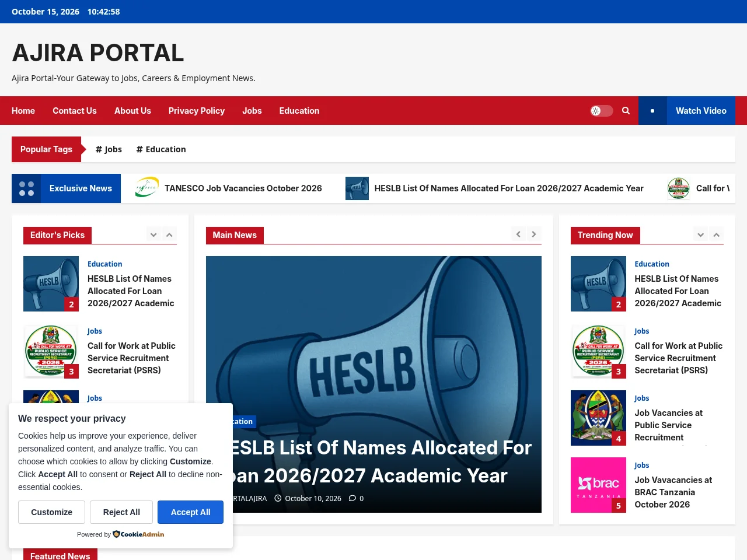Open HESLB loan ticker link in Exclusive News
The width and height of the screenshot is (747, 560).
(509, 188)
